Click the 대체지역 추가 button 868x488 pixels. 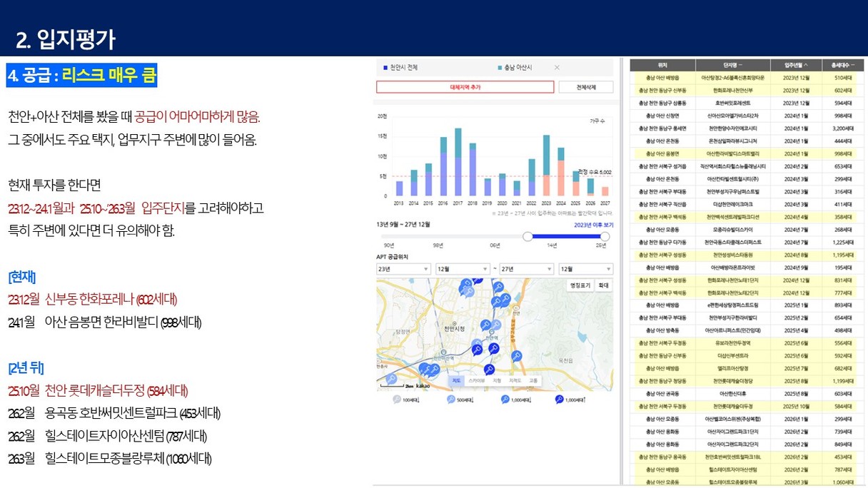click(465, 87)
